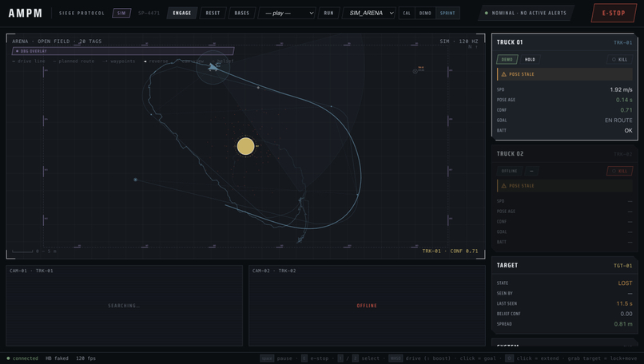The image size is (644, 364).
Task: Open the BASES control
Action: point(242,13)
